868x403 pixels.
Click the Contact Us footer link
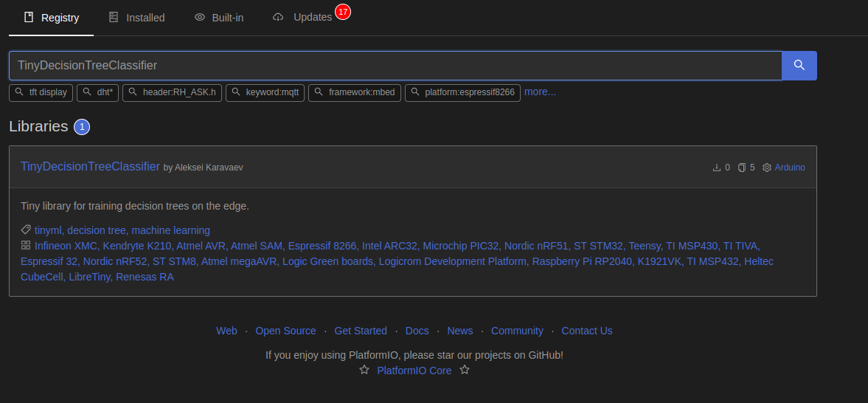click(x=587, y=331)
